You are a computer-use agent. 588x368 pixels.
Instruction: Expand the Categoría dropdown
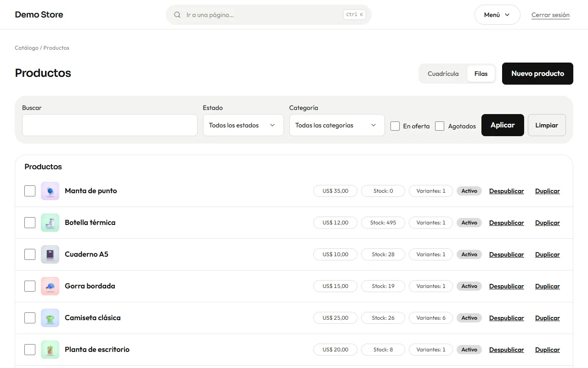(x=337, y=125)
